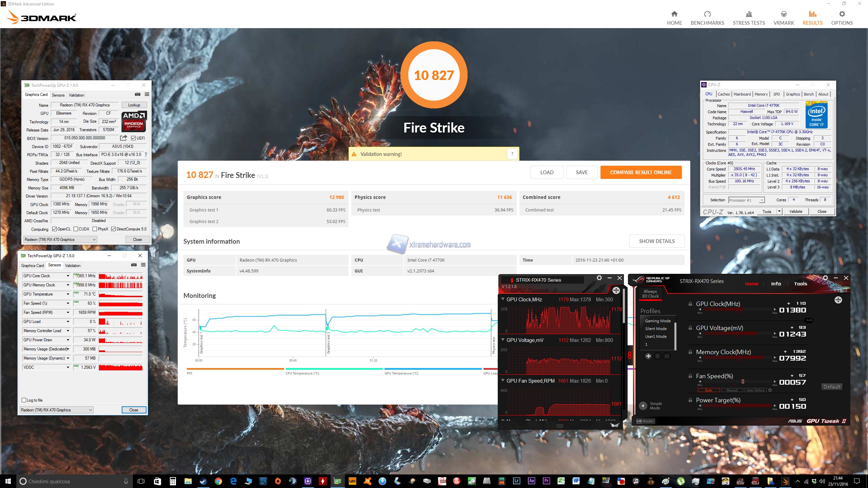The image size is (868, 488).
Task: Select the Silent Mode profile
Action: pyautogui.click(x=656, y=329)
